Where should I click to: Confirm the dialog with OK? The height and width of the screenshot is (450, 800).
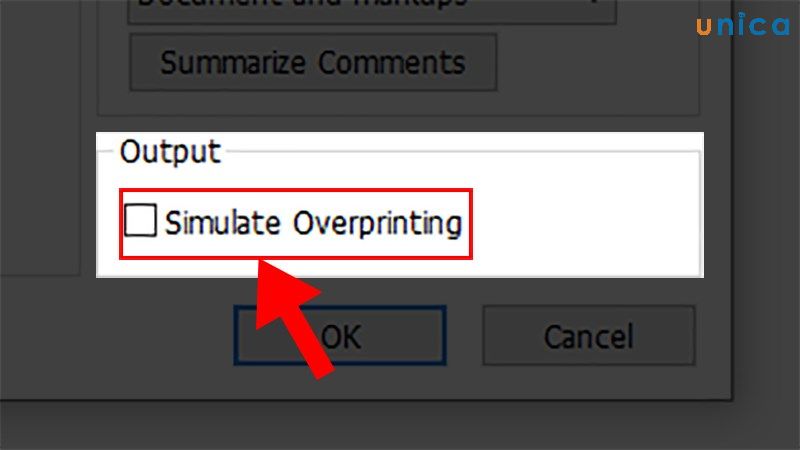click(340, 335)
